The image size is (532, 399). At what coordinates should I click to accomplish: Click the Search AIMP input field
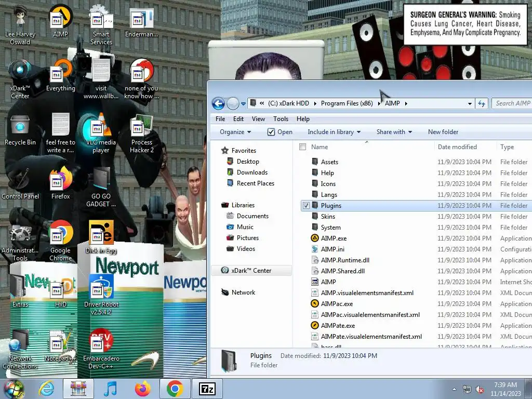tap(512, 103)
